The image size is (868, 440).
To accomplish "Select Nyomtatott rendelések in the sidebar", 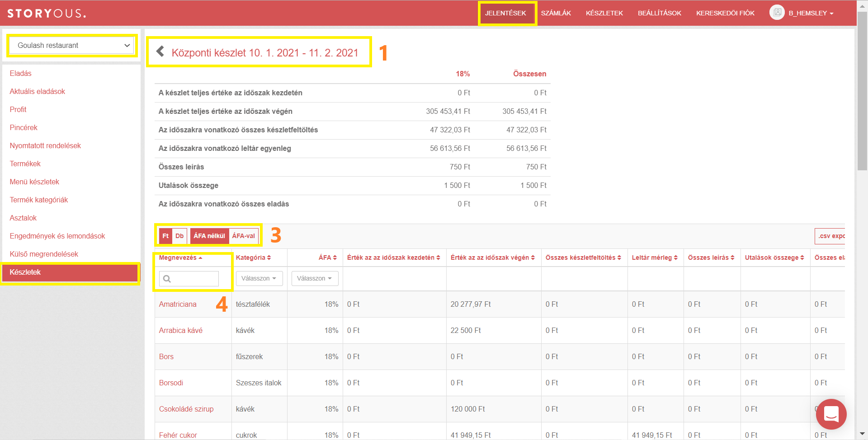I will pyautogui.click(x=45, y=145).
